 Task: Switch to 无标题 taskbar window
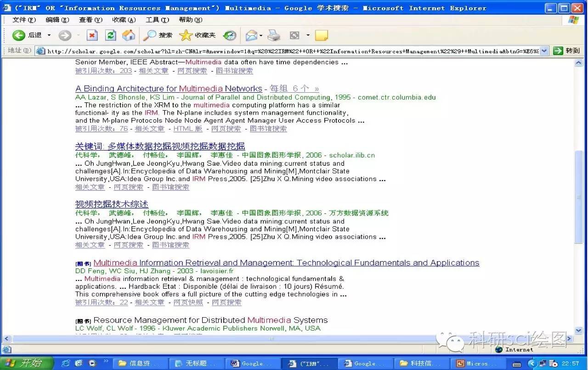[x=197, y=363]
